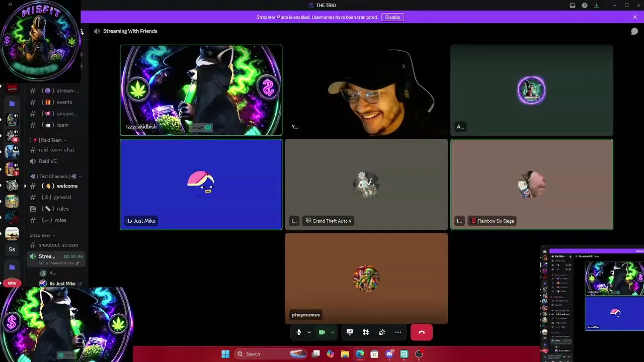Open Microsoft Edge from the taskbar
The width and height of the screenshot is (644, 362).
(360, 354)
